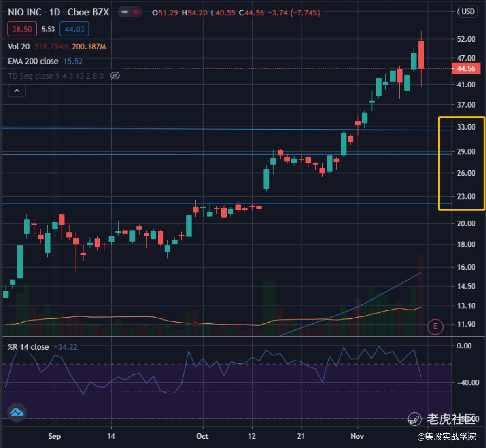The height and width of the screenshot is (448, 486).
Task: Click the %R value -34.22
Action: (x=65, y=347)
